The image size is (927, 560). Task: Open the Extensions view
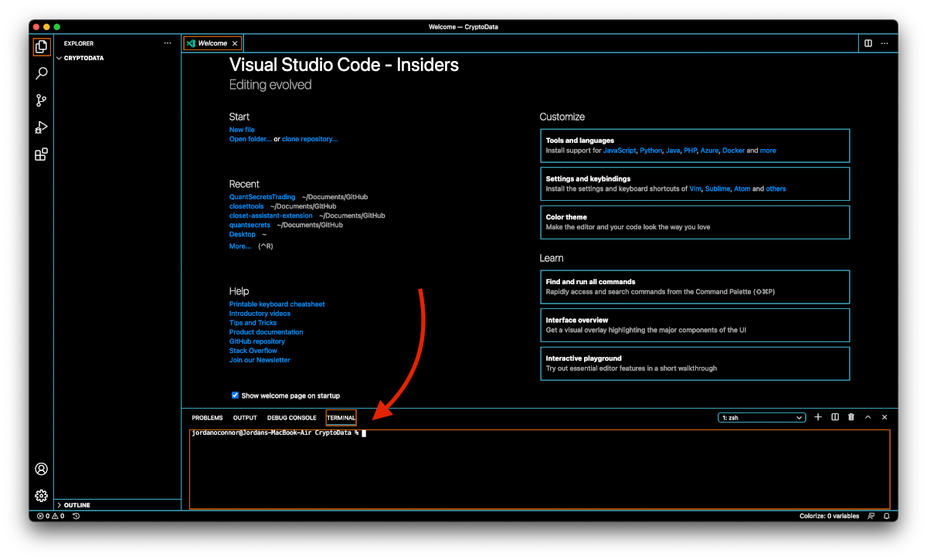(42, 154)
